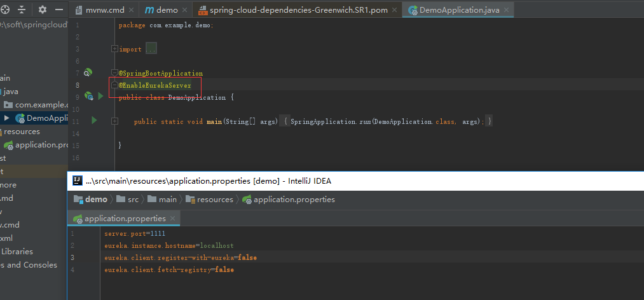Image resolution: width=644 pixels, height=300 pixels.
Task: Open Project panel settings gear
Action: [43, 10]
